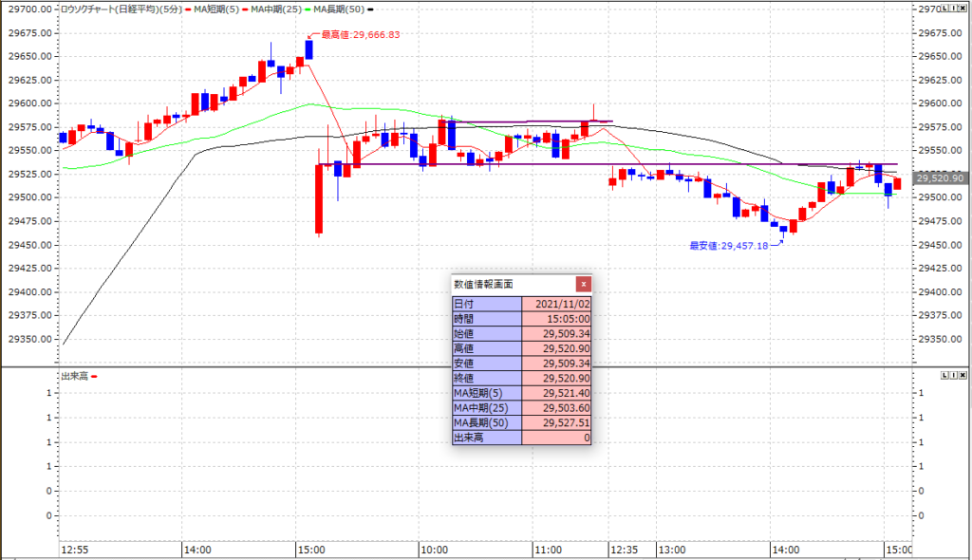
Task: Click the I button on the 出来高 volume panel
Action: pyautogui.click(x=954, y=376)
